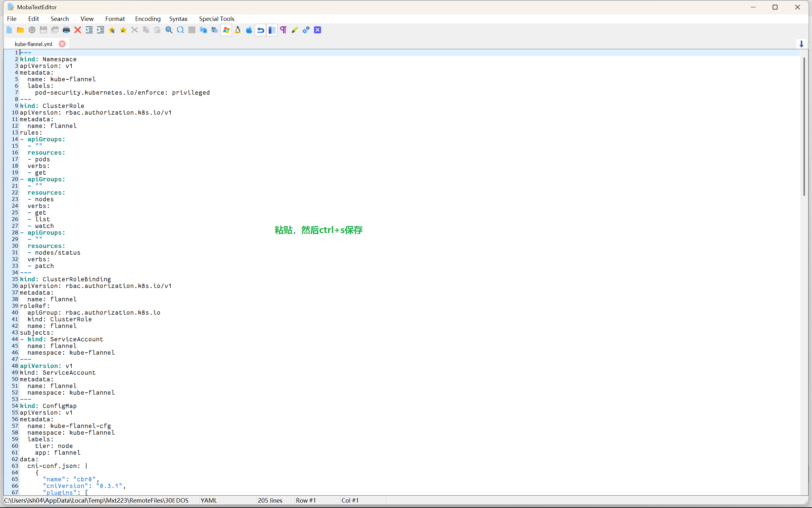Toggle Windows (DOS) line endings format
This screenshot has width=812, height=508.
pyautogui.click(x=226, y=30)
